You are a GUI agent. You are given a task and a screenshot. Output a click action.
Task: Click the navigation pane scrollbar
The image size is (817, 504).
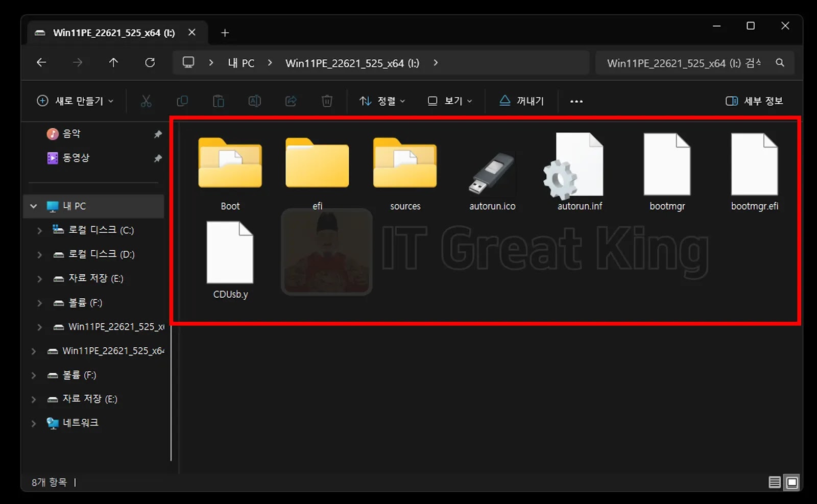coord(171,393)
